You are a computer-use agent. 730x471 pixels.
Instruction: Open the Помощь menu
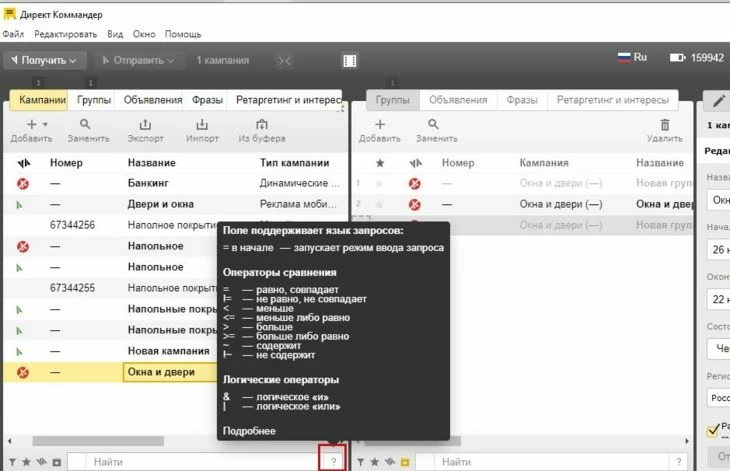(x=183, y=34)
